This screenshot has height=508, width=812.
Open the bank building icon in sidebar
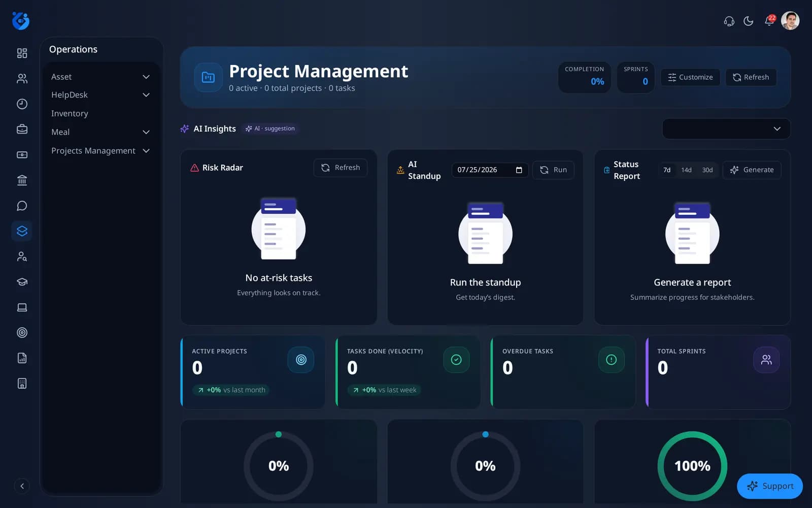pos(22,180)
